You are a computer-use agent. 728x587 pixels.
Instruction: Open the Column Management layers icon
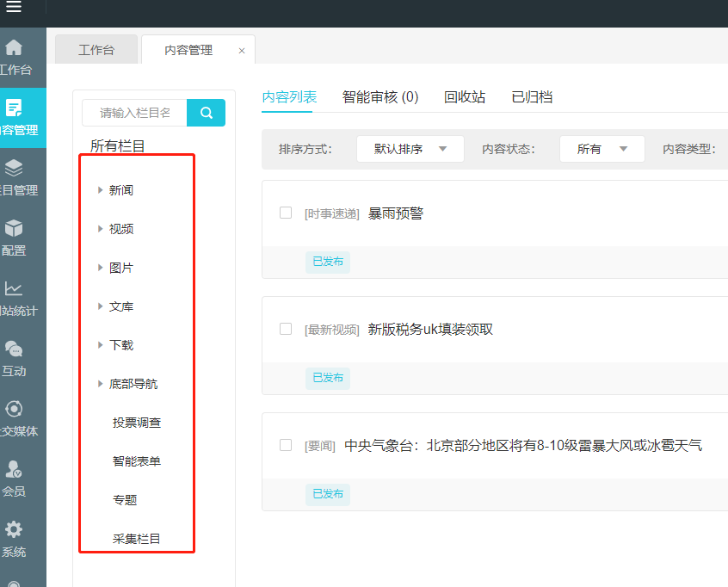[14, 169]
